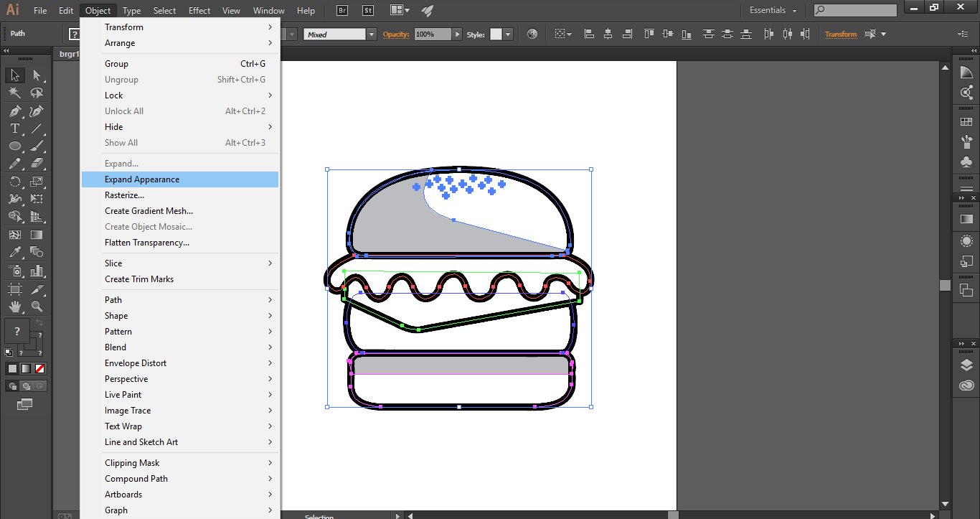Select the Eyedropper tool
The width and height of the screenshot is (980, 519).
[x=14, y=252]
